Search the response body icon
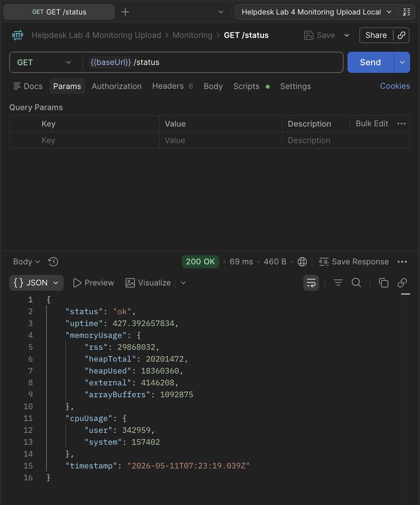Viewport: 420px width, 505px height. point(356,283)
